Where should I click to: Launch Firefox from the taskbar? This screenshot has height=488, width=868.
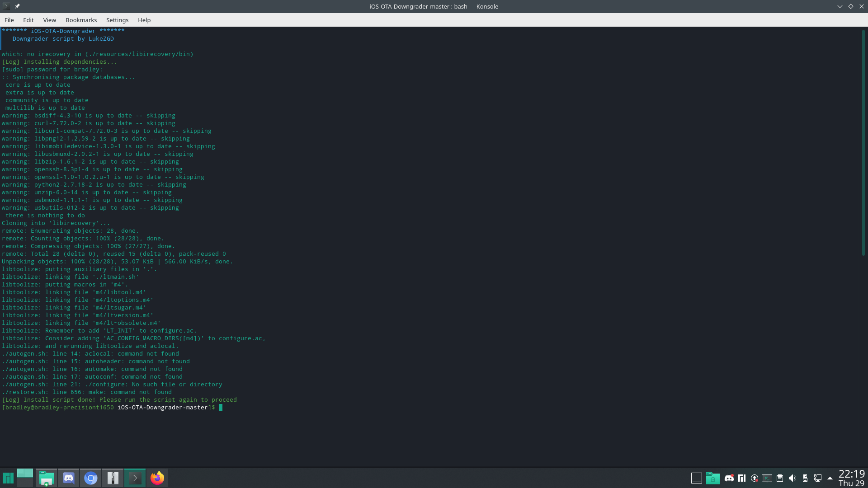pyautogui.click(x=157, y=478)
